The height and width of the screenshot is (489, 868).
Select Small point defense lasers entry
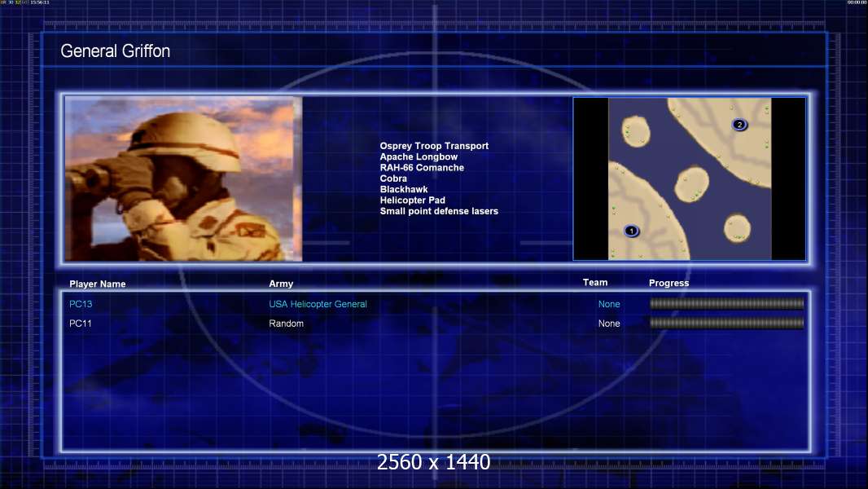pos(439,211)
